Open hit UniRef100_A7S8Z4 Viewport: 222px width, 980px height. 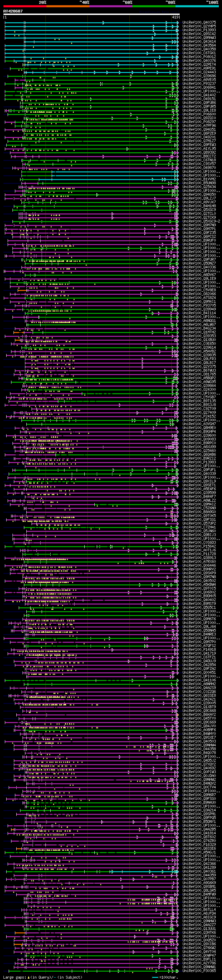pos(199,298)
